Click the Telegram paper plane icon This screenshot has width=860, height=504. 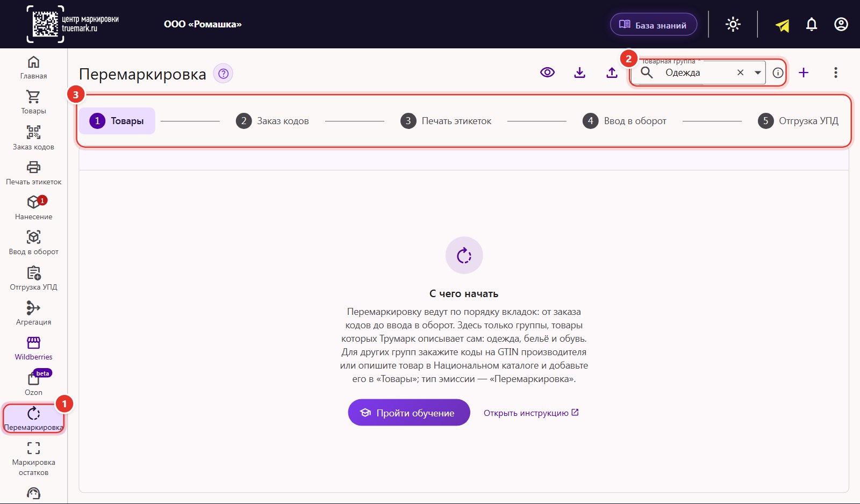pos(782,25)
